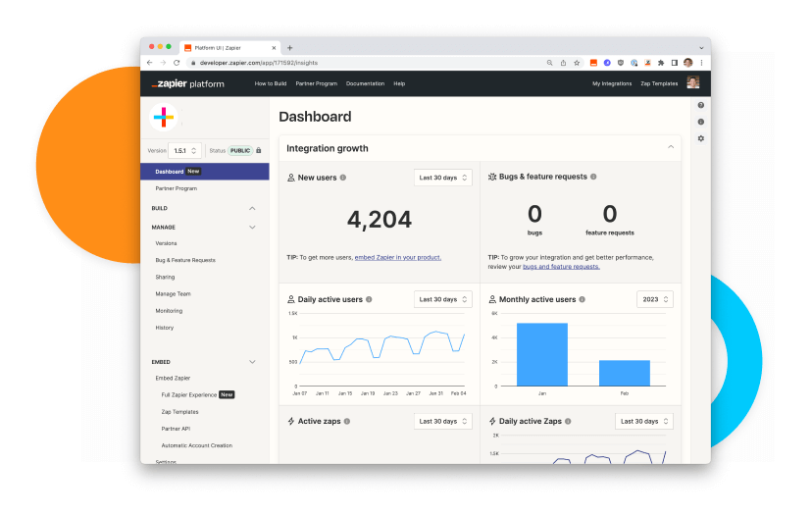Open Documentation in the top navigation
This screenshot has height=516, width=812.
pyautogui.click(x=365, y=83)
